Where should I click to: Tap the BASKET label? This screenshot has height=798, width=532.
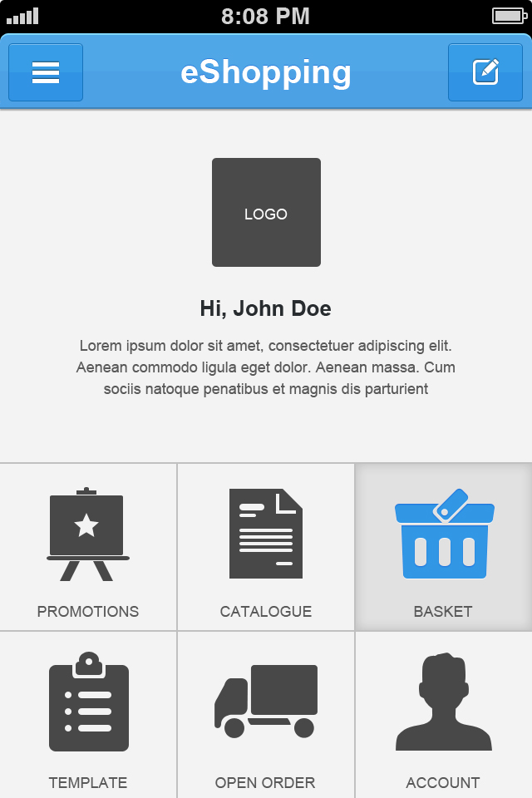click(443, 612)
